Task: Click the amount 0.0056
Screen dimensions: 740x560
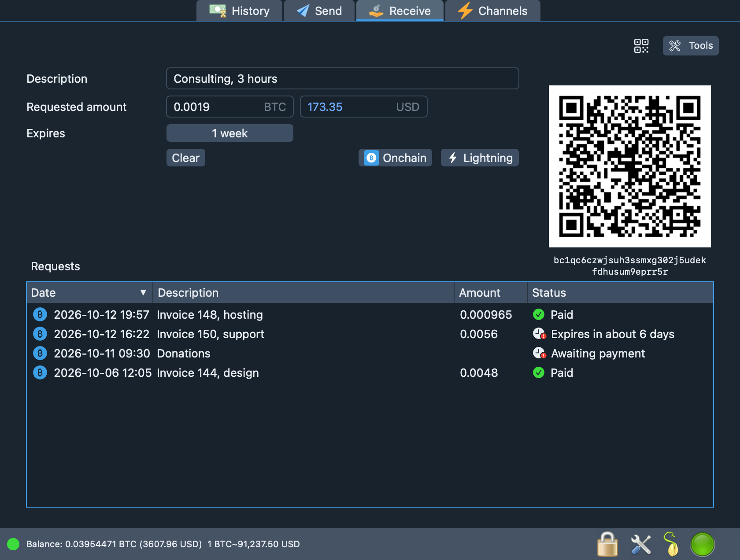Action: (479, 334)
